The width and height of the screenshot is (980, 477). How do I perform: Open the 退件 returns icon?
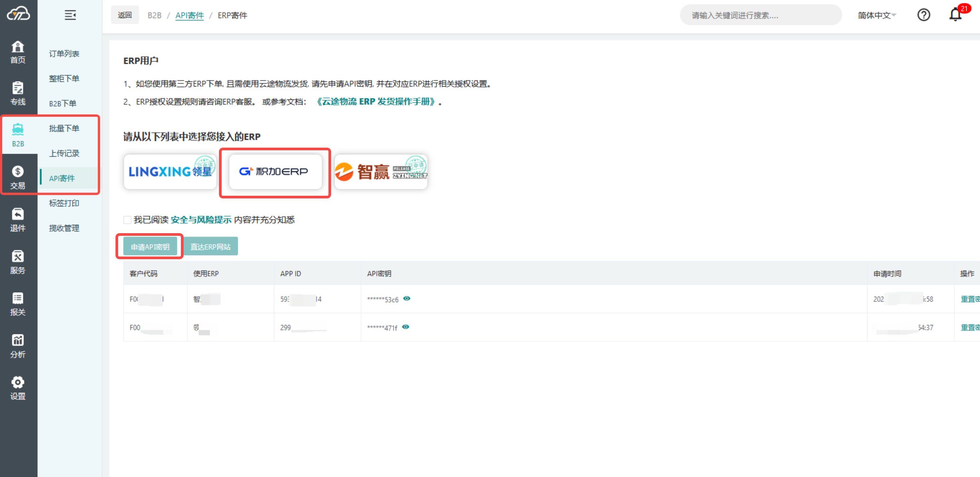click(x=17, y=214)
